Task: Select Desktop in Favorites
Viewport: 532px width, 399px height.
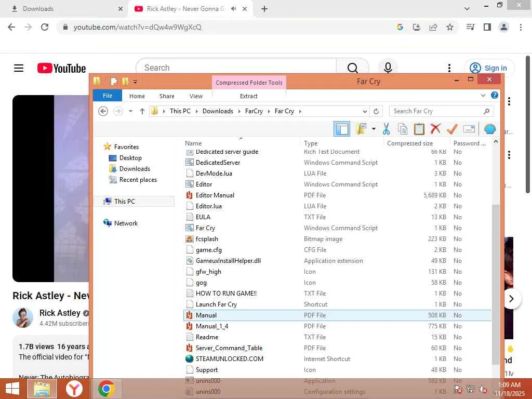Action: 130,158
